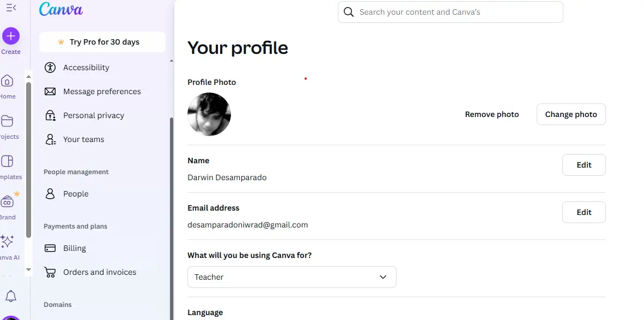Open the Brand kit icon

click(x=7, y=201)
